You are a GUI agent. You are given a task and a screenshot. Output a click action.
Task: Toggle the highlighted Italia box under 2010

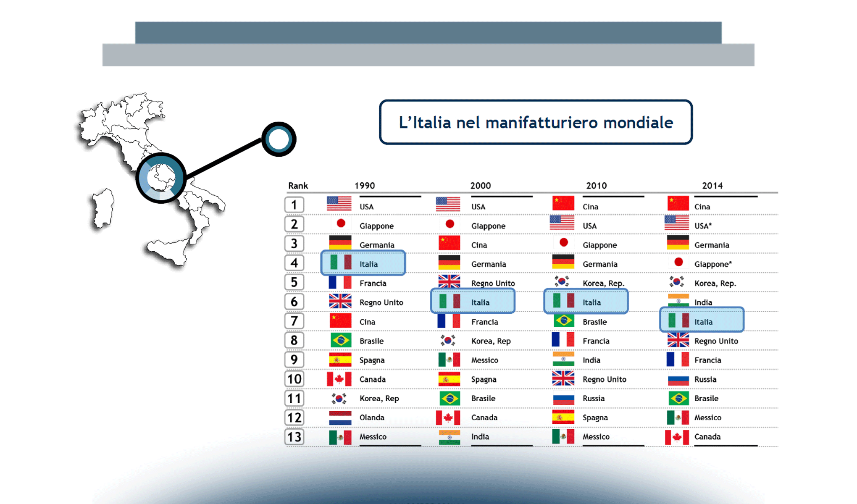586,302
